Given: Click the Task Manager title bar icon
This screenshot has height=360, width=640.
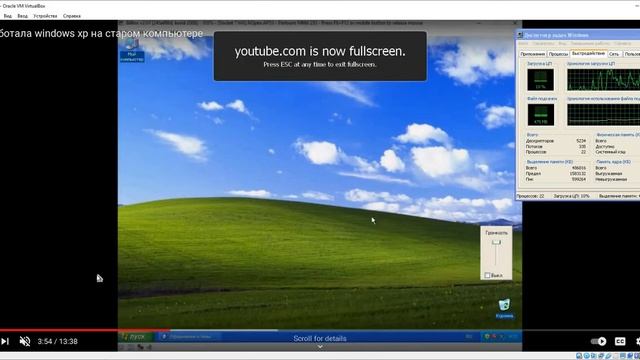Looking at the screenshot, I should click(520, 35).
